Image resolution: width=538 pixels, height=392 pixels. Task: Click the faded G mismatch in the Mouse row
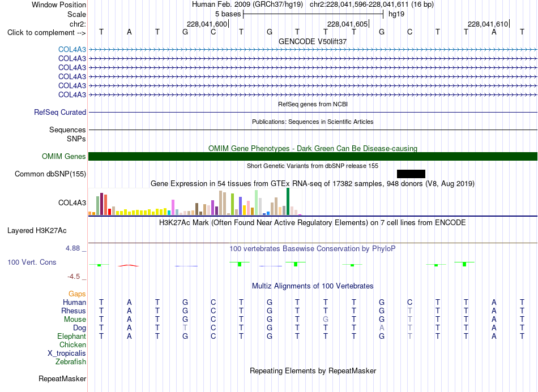point(326,320)
